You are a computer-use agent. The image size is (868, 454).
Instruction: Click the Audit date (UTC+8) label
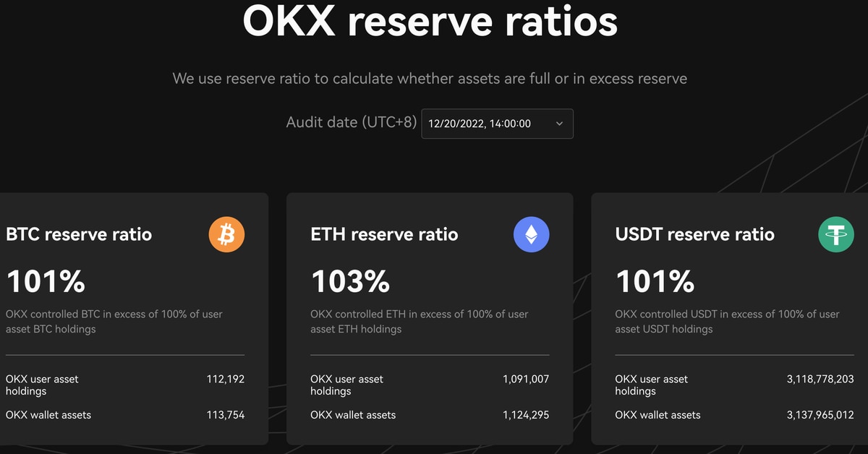352,122
